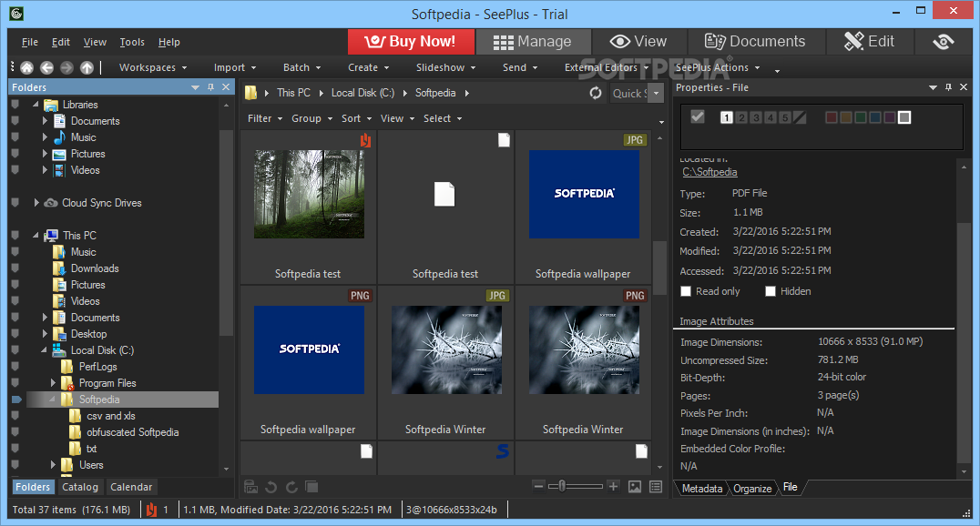
Task: Switch to the Calendar tab
Action: coord(131,487)
